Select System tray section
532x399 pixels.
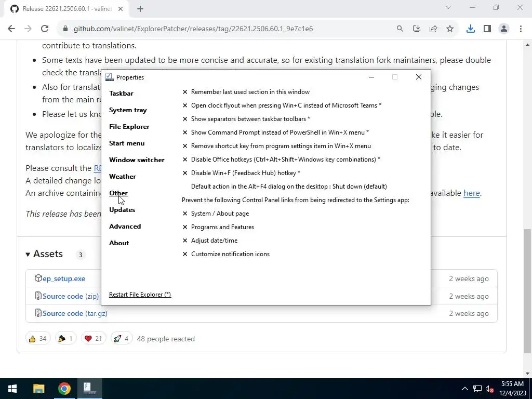[128, 110]
